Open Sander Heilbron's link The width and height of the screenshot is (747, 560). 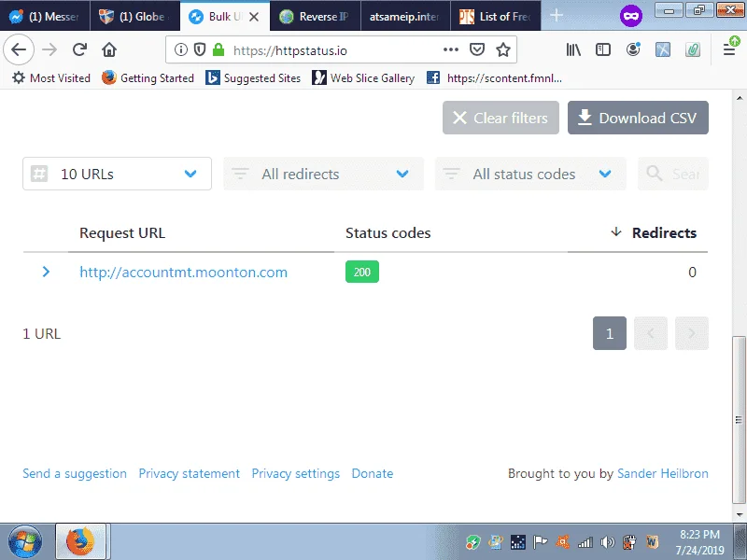coord(663,473)
